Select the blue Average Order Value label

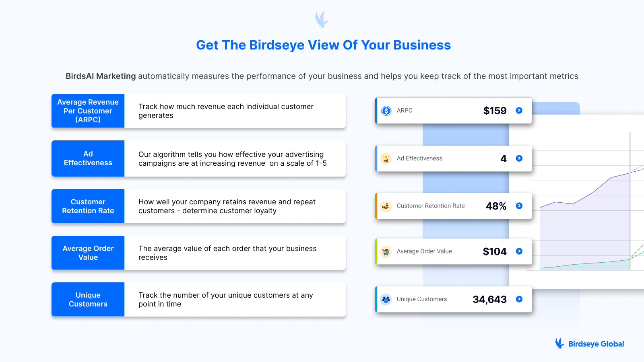click(88, 253)
